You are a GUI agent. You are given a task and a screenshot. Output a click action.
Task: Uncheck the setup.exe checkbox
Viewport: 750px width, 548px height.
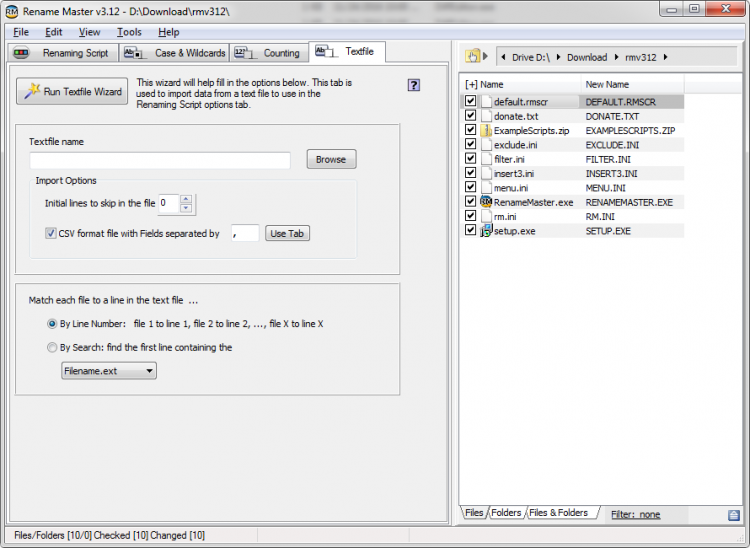(470, 230)
